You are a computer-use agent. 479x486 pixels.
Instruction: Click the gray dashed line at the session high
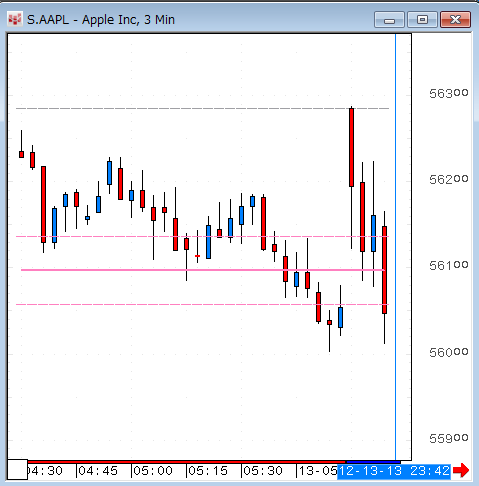(x=203, y=109)
